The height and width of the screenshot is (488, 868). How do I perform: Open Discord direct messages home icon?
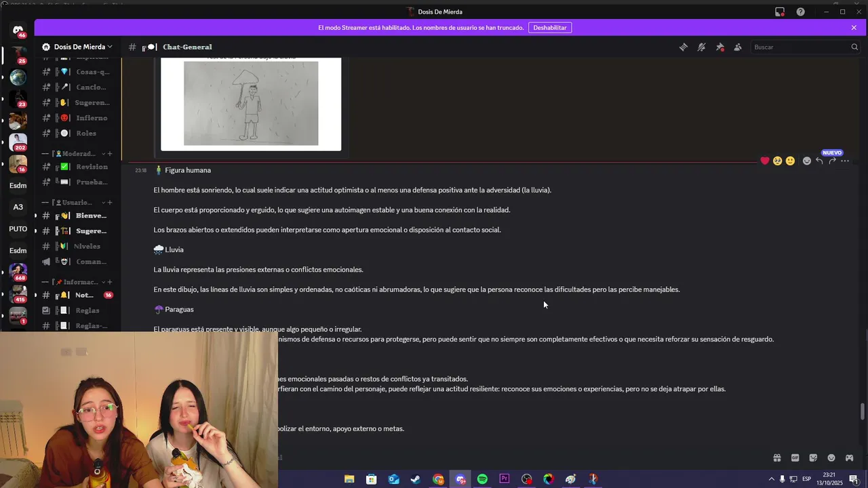[x=18, y=30]
